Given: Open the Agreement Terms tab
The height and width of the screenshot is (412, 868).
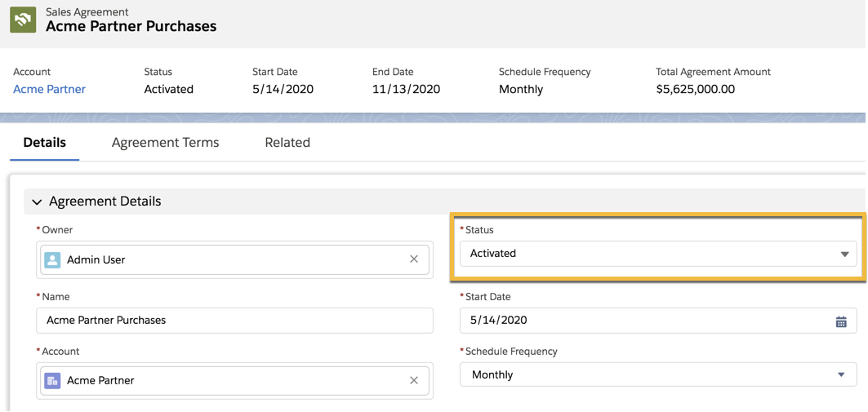Looking at the screenshot, I should pyautogui.click(x=165, y=143).
